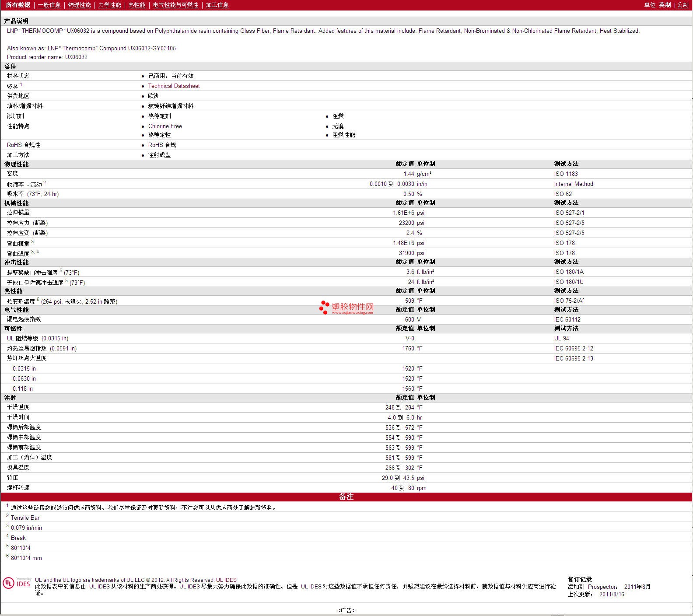Switch units to 公制
The image size is (693, 616).
click(683, 5)
